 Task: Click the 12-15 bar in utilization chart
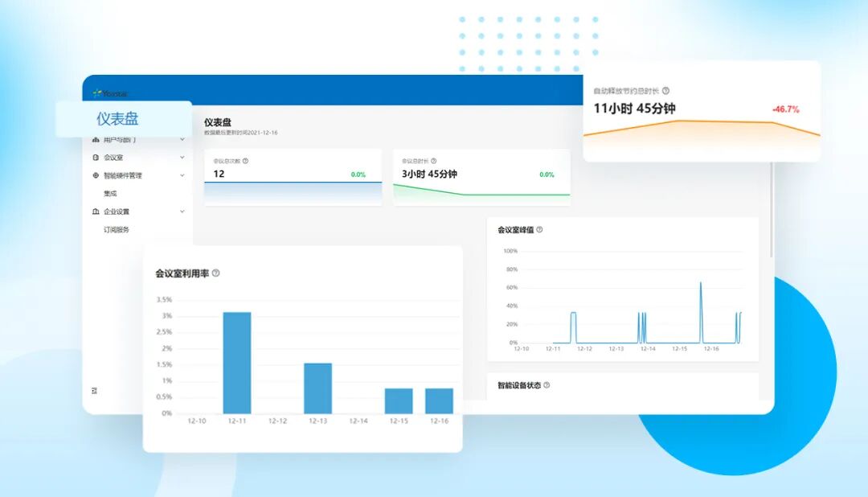tap(399, 401)
